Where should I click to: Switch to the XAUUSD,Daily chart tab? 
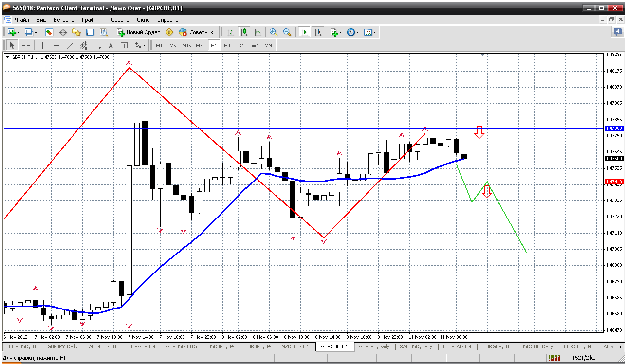(416, 346)
